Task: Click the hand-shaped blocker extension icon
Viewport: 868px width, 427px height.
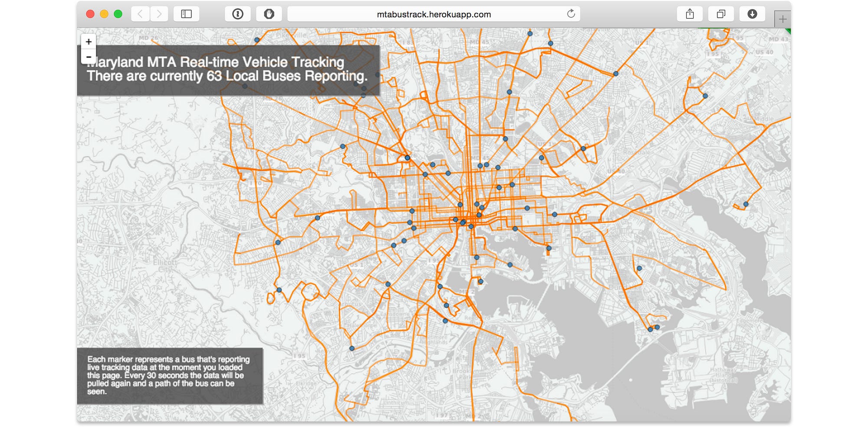Action: (269, 14)
